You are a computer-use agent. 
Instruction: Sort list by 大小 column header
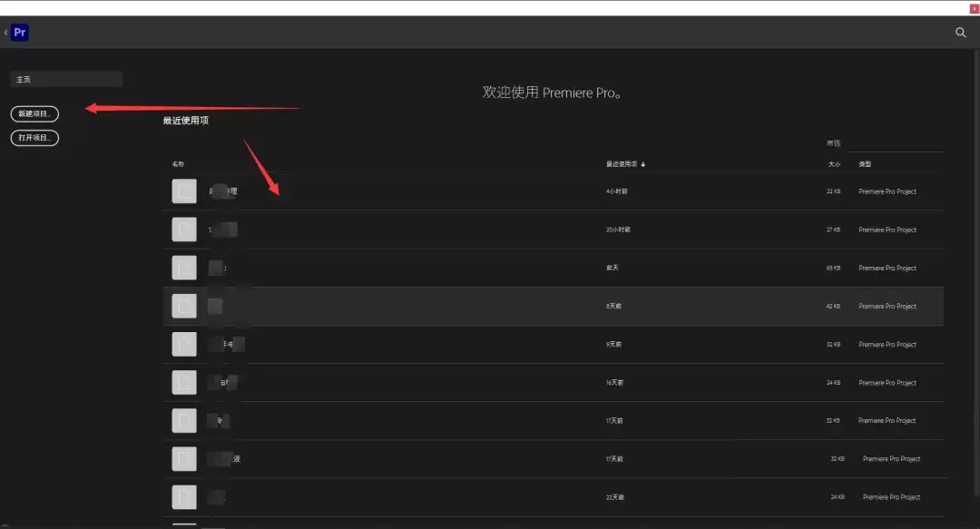[x=835, y=164]
